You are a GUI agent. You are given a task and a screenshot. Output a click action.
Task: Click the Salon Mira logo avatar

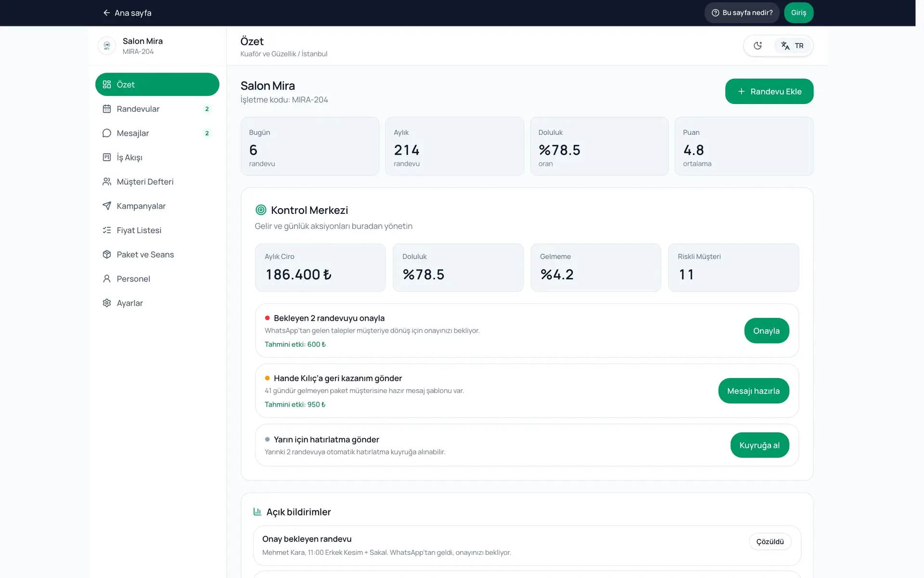point(107,46)
